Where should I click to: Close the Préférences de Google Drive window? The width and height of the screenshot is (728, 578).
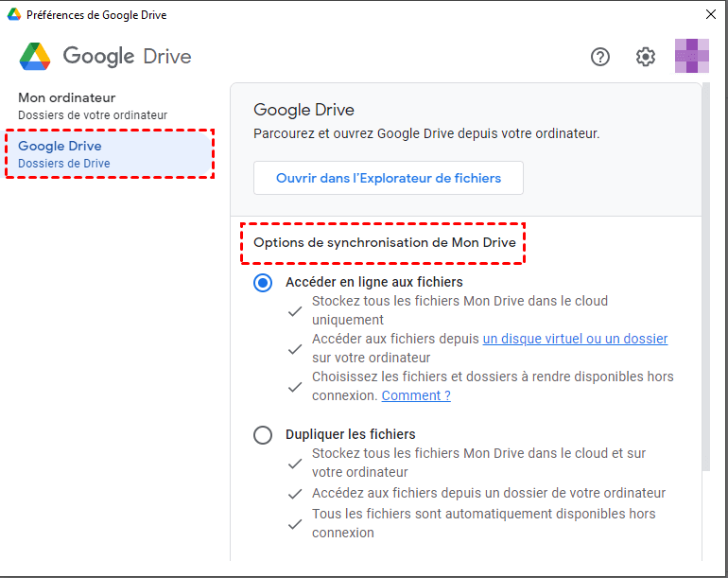[711, 14]
